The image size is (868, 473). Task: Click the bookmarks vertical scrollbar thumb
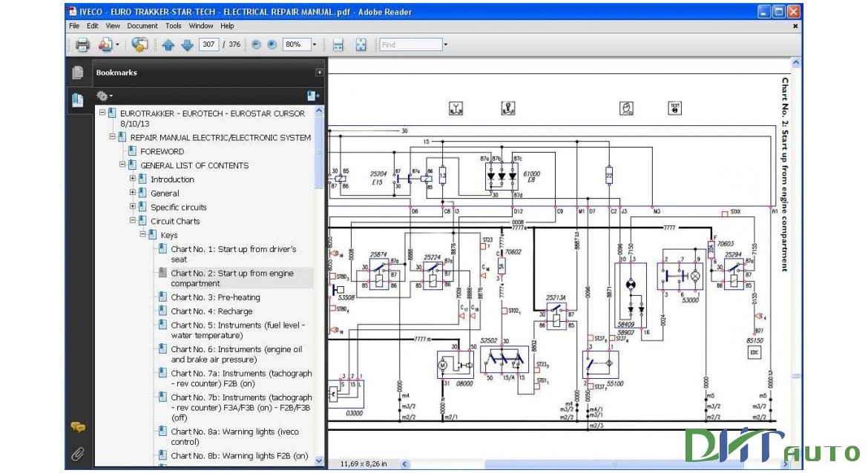click(320, 152)
